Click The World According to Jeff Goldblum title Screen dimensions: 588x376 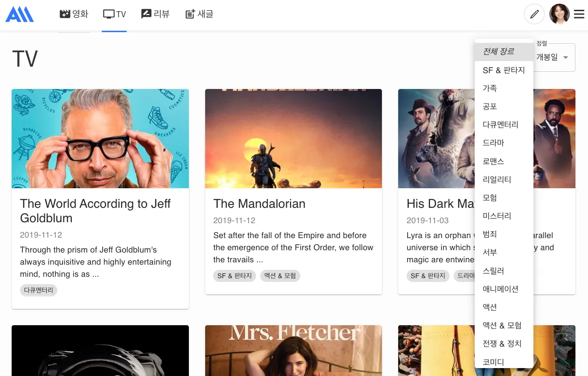(95, 211)
